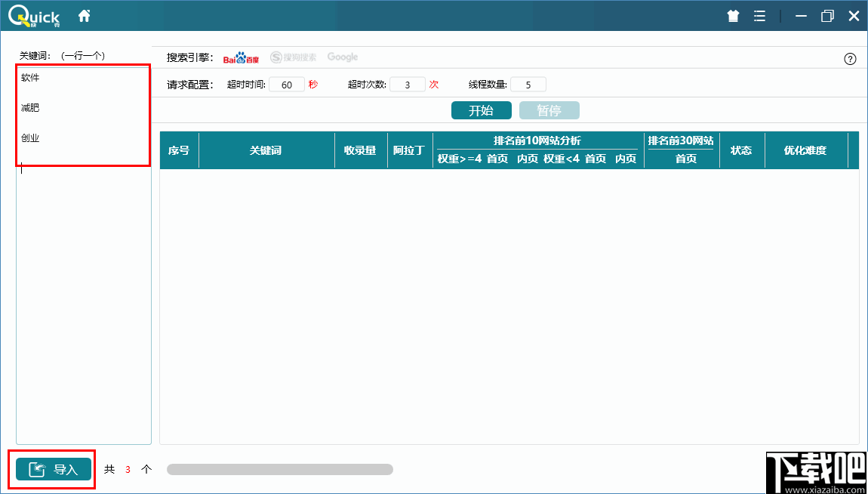The image size is (868, 494).
Task: Click the 线程数量 thread count field
Action: click(x=528, y=84)
